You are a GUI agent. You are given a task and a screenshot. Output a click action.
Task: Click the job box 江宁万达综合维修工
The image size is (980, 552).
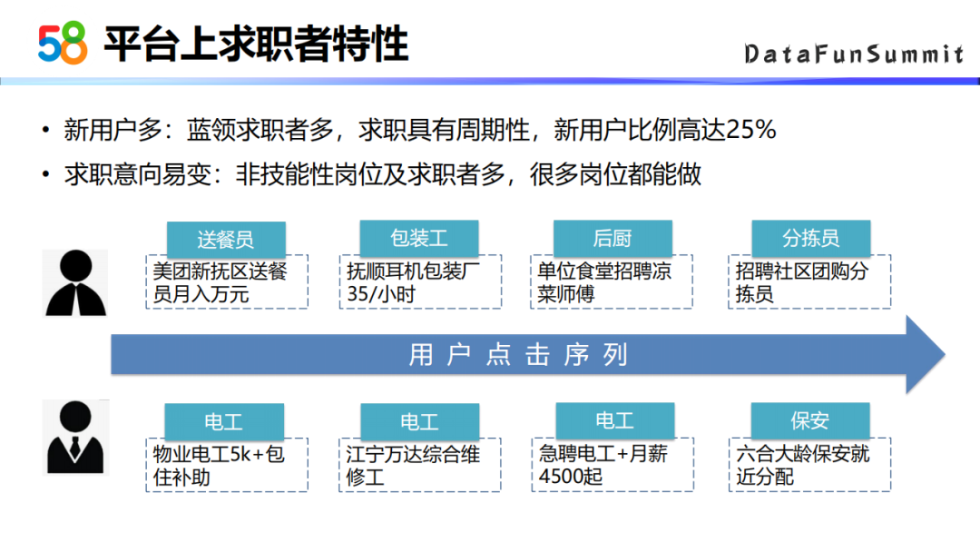click(x=420, y=465)
